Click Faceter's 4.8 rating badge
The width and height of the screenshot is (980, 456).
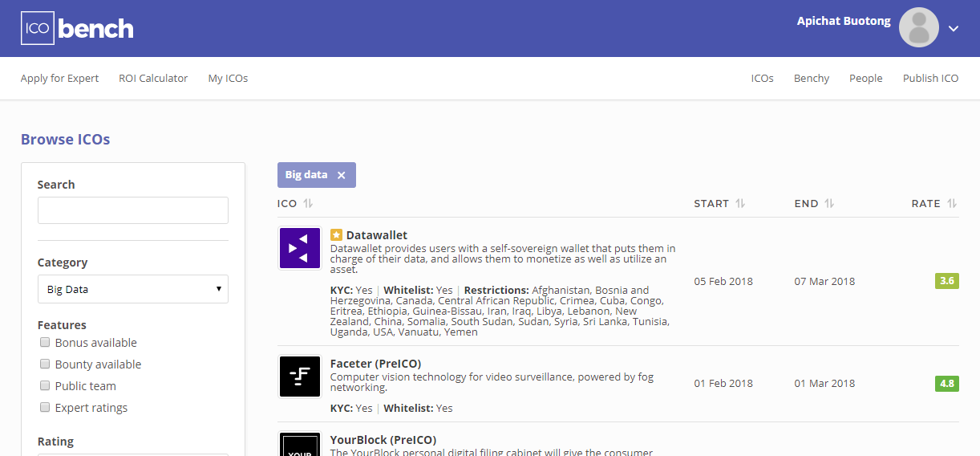[x=947, y=383]
